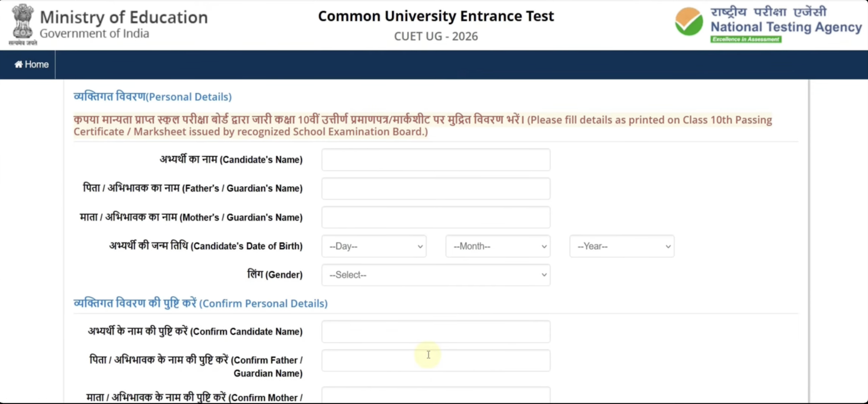The height and width of the screenshot is (404, 868).
Task: Click the CUET UG - 2026 heading
Action: click(x=436, y=36)
